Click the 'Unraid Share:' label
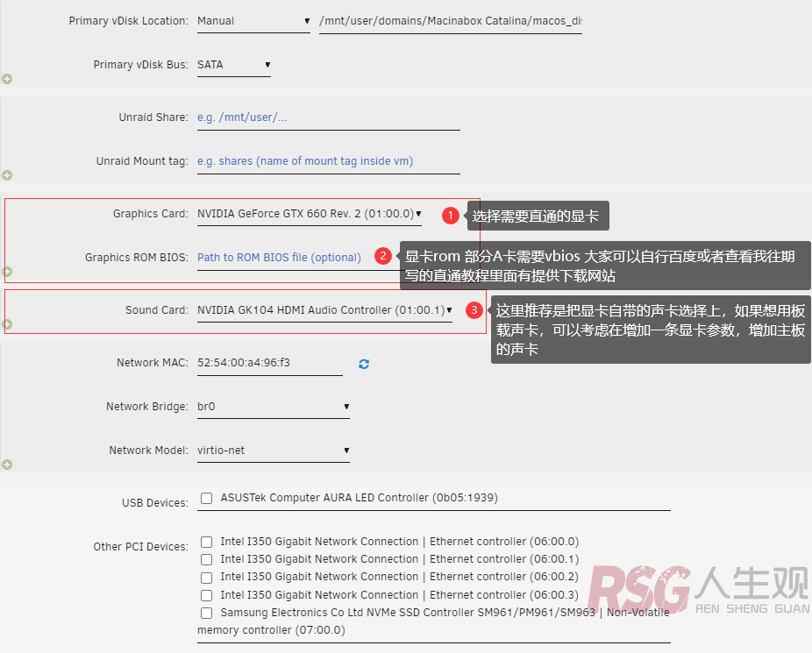 [x=153, y=117]
